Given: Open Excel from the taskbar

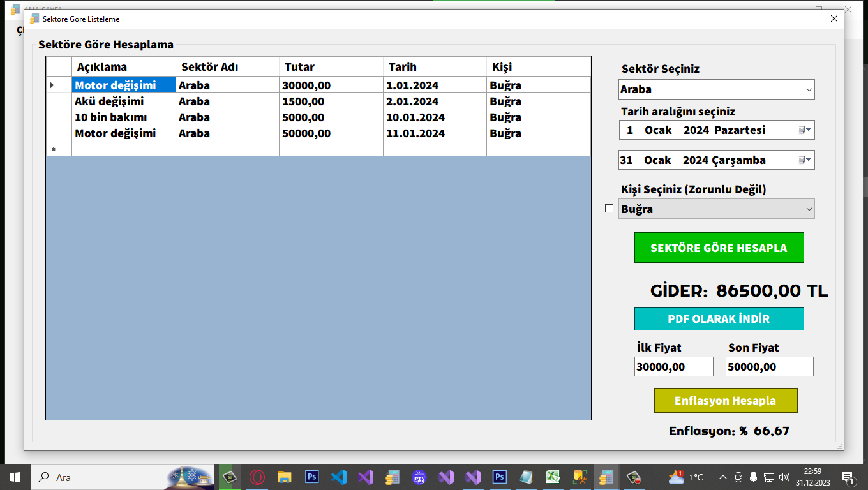Looking at the screenshot, I should [x=553, y=477].
